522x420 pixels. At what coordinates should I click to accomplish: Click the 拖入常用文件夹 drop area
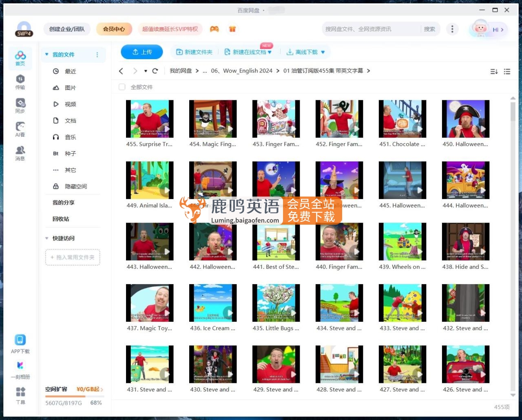[73, 257]
